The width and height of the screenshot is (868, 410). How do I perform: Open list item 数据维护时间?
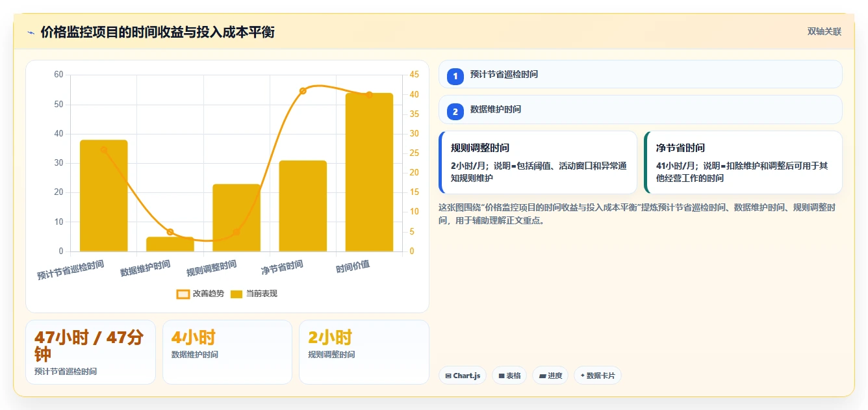click(641, 109)
